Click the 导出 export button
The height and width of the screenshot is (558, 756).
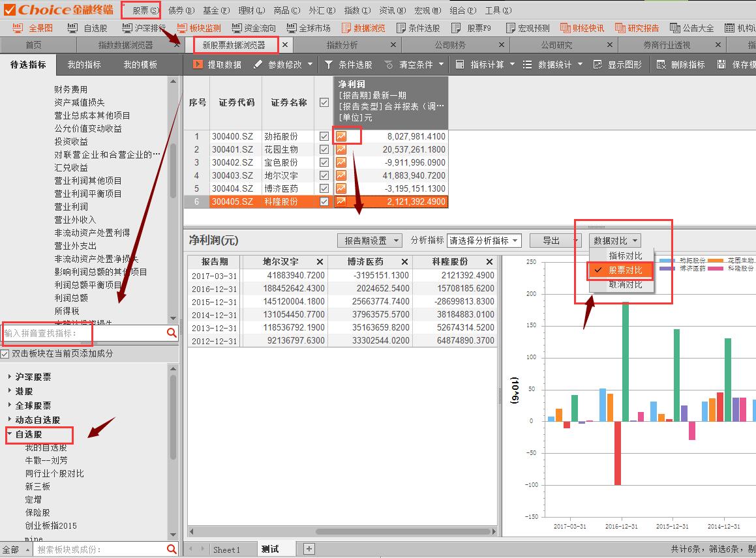[x=552, y=241]
